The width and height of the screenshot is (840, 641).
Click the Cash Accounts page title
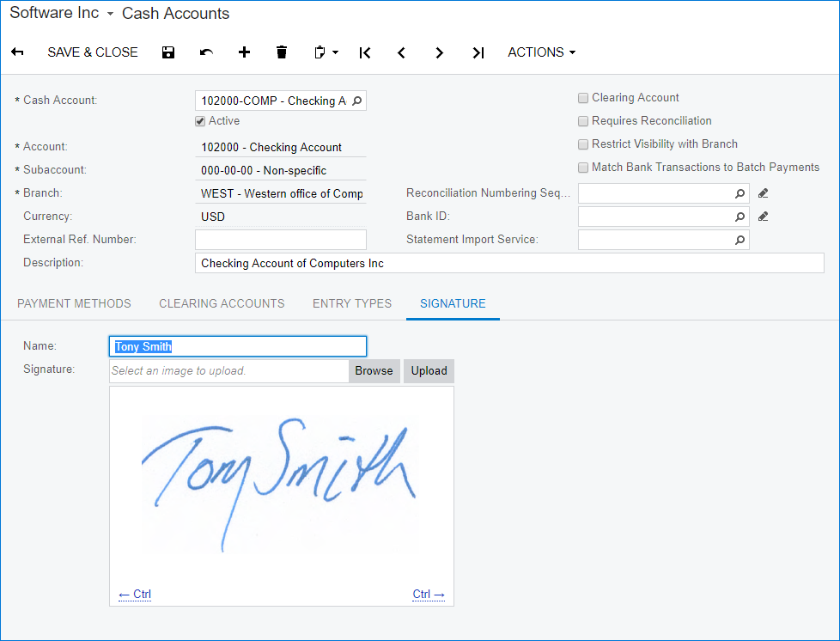pyautogui.click(x=176, y=14)
